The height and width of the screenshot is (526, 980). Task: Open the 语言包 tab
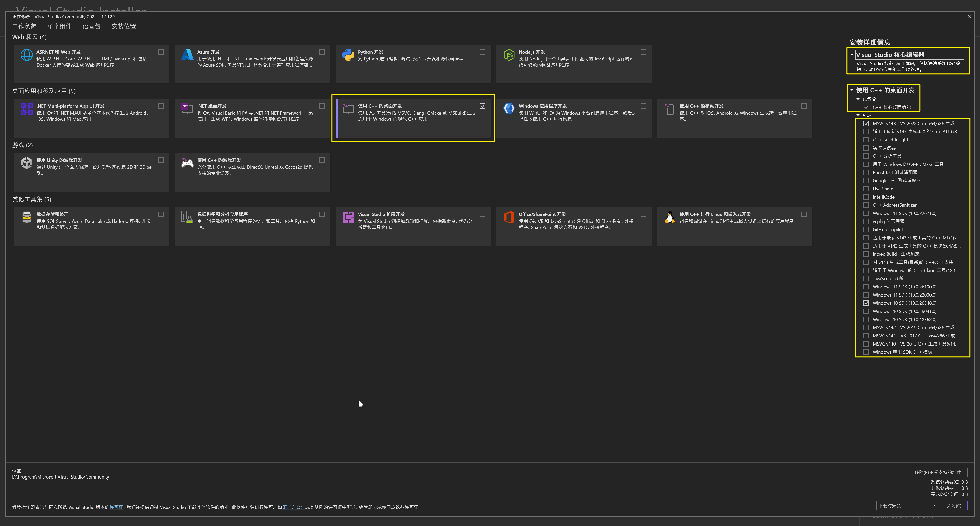pyautogui.click(x=91, y=26)
